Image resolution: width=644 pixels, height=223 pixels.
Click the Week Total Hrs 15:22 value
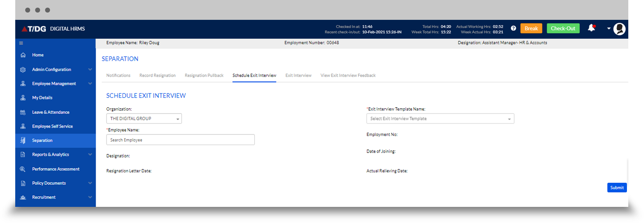(x=446, y=32)
